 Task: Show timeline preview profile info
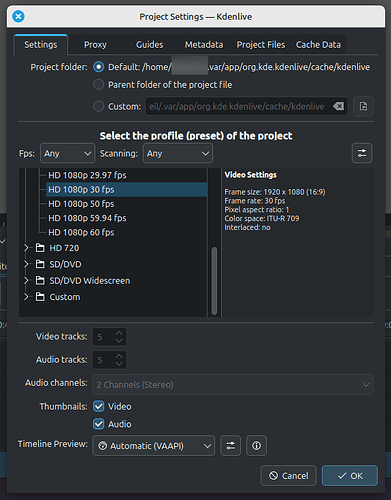pyautogui.click(x=256, y=445)
